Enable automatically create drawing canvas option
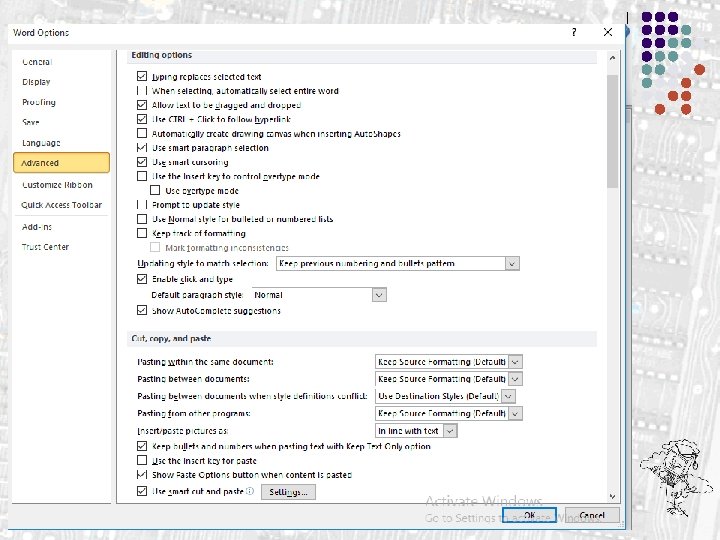This screenshot has height=540, width=720. 142,133
